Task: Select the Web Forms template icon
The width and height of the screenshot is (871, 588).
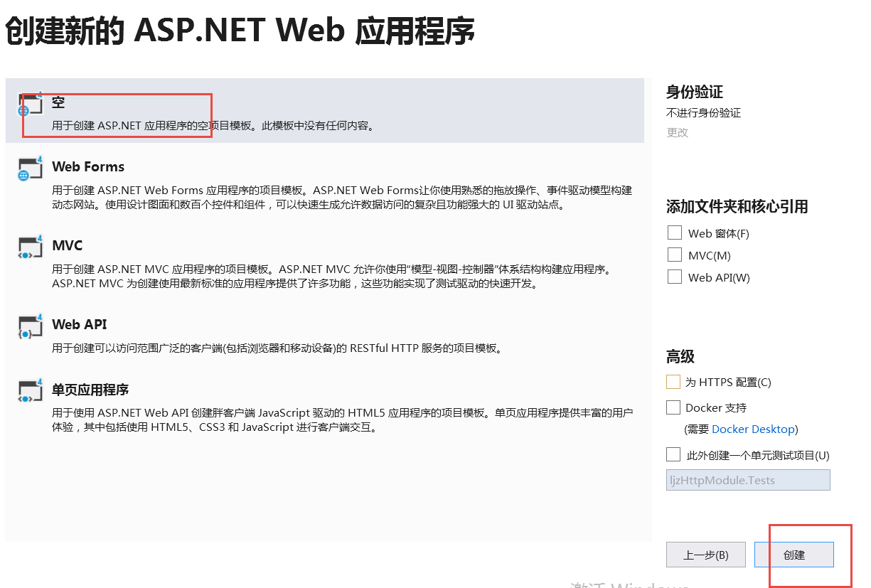Action: coord(31,169)
